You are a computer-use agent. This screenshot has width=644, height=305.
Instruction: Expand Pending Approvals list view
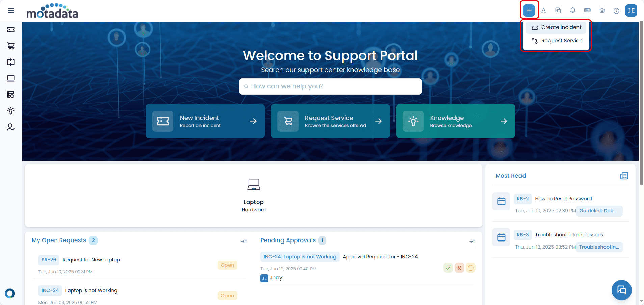(472, 241)
